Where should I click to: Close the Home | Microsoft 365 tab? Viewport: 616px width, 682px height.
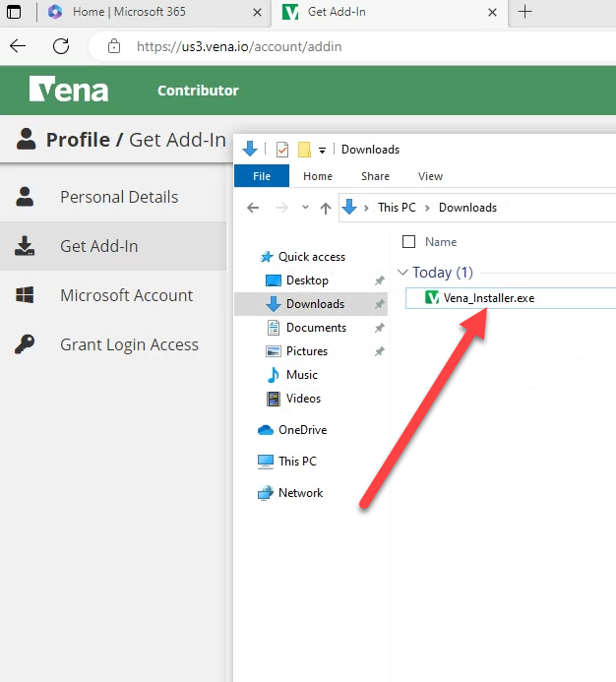click(257, 13)
